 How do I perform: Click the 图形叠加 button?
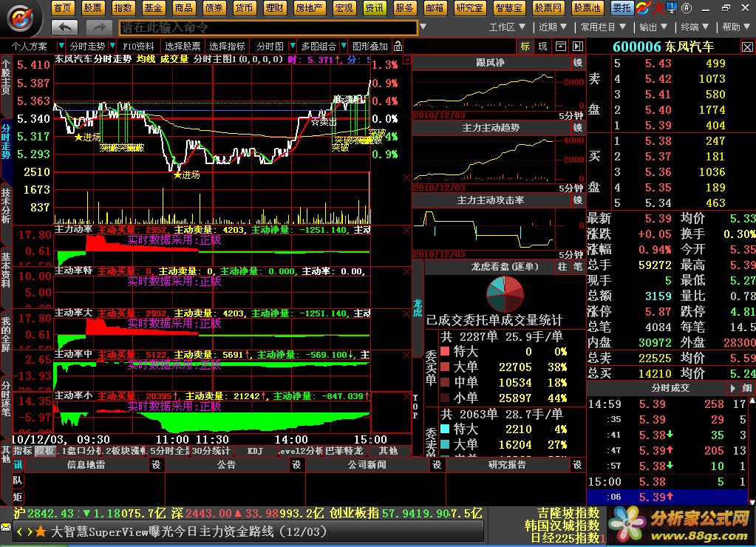tap(370, 47)
